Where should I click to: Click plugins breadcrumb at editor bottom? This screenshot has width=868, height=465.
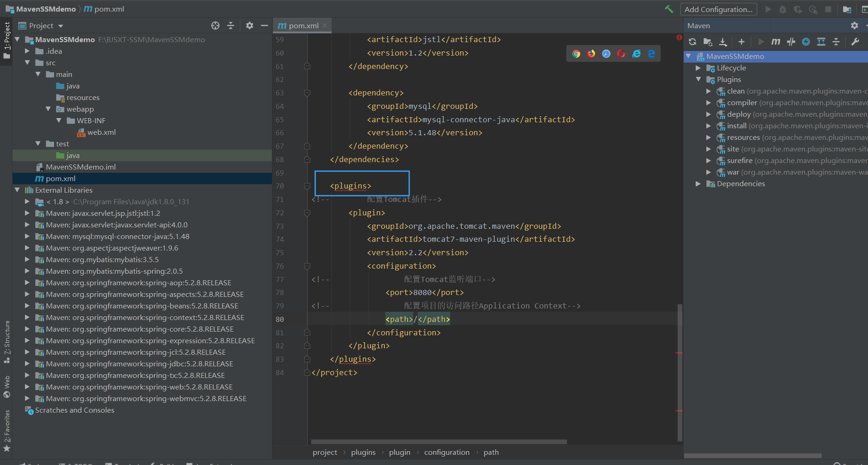363,452
